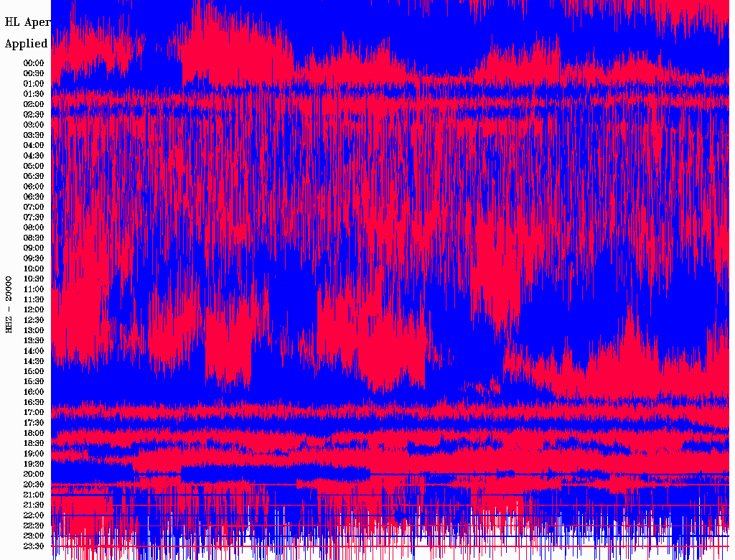Screen dimensions: 735x560
Task: Select the 00:30 time label
Action: [34, 73]
